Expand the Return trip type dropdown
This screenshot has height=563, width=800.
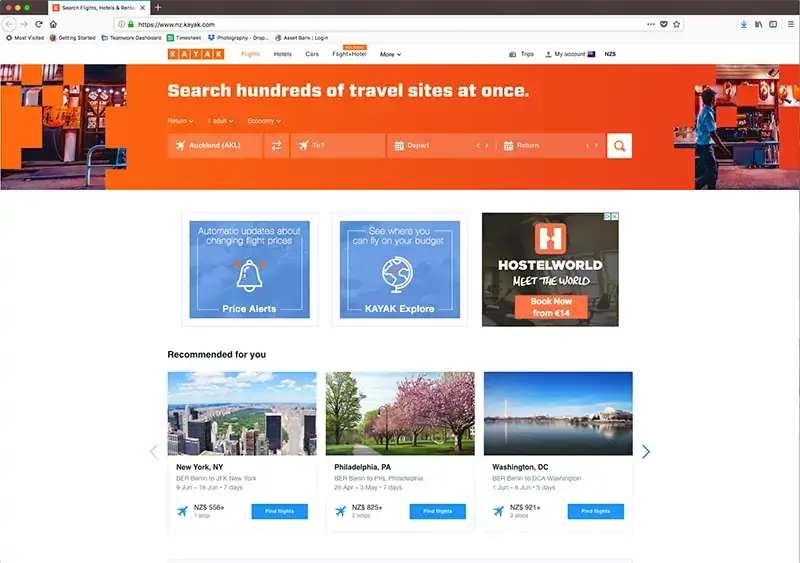[x=180, y=121]
